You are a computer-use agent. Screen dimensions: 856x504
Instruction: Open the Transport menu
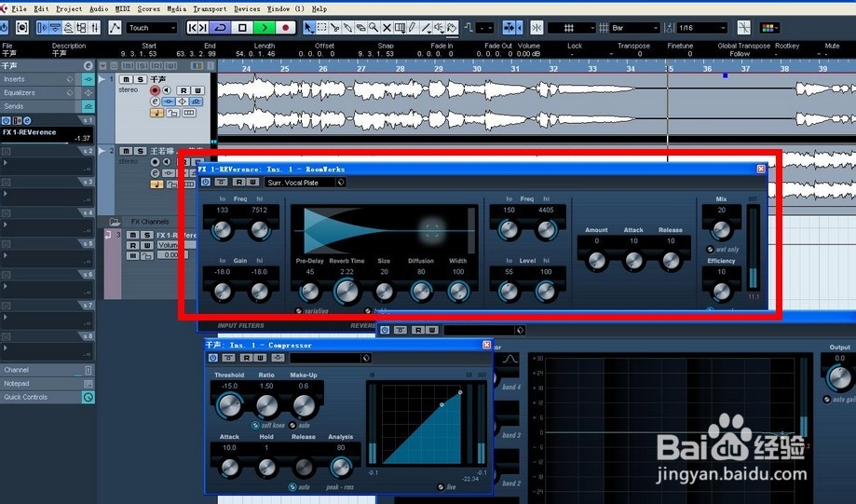pos(210,8)
